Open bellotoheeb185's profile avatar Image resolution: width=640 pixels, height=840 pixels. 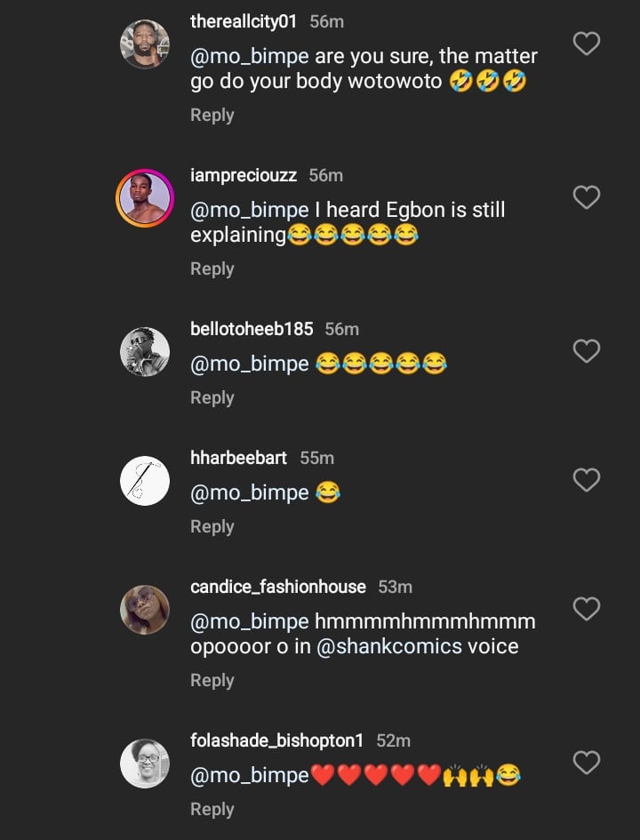[x=145, y=351]
